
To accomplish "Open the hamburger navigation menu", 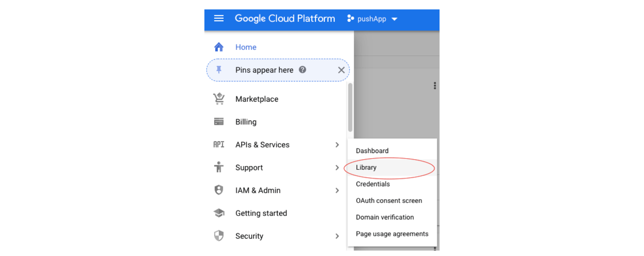I will click(x=219, y=18).
